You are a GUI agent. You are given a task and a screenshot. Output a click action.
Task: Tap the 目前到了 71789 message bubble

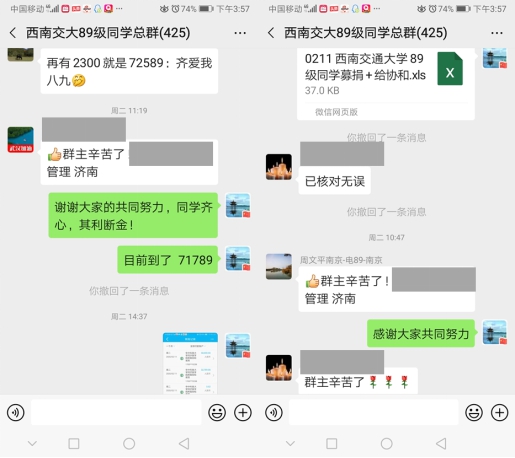coord(168,260)
